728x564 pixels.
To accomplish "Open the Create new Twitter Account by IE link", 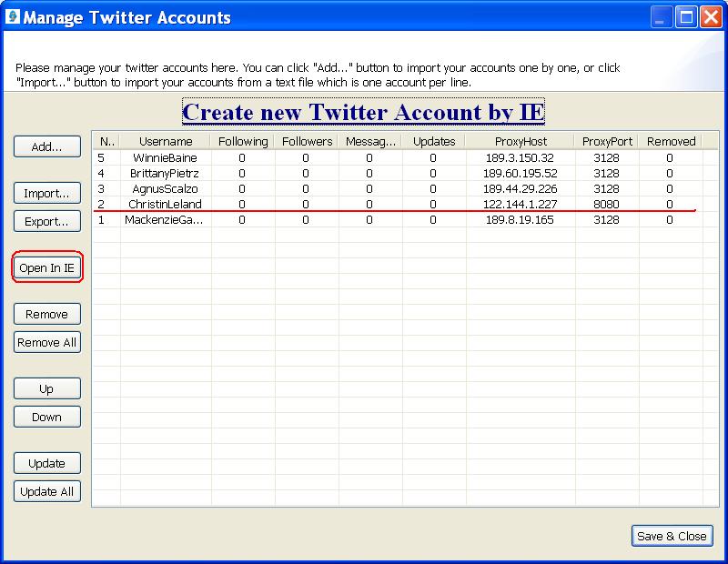I will (363, 112).
